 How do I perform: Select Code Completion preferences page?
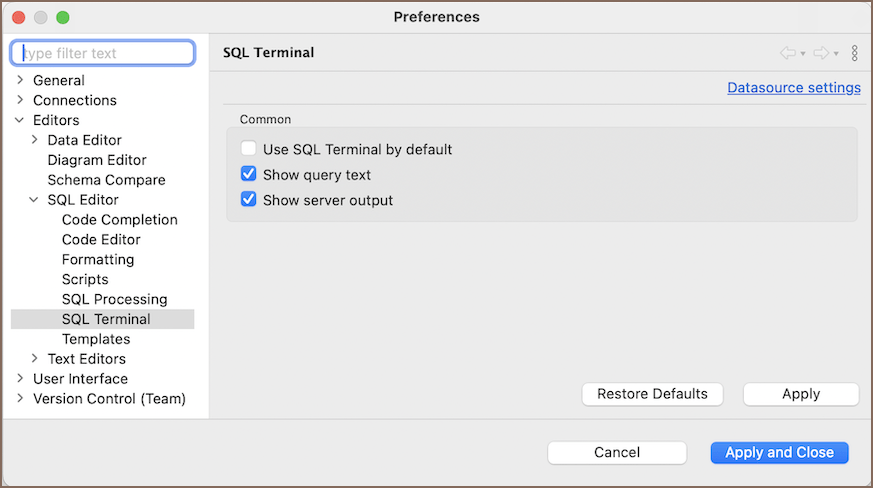click(119, 220)
